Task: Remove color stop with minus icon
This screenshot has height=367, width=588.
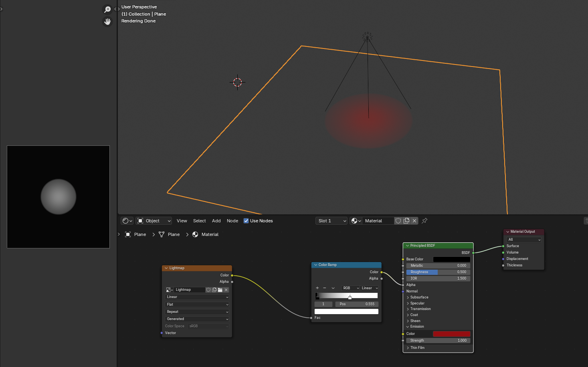Action: (x=325, y=288)
